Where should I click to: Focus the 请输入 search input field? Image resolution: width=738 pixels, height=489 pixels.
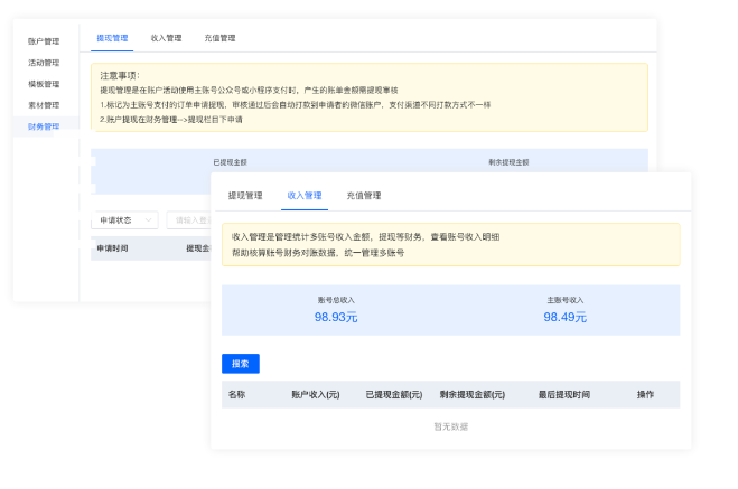(189, 220)
